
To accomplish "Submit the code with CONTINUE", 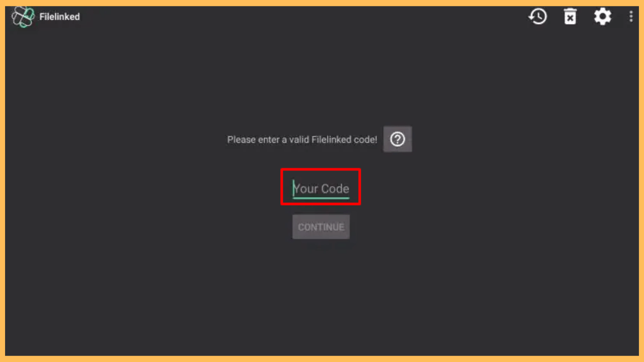I will (x=321, y=227).
